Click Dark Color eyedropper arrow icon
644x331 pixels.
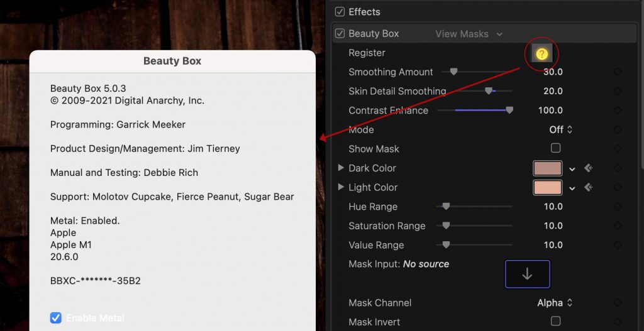click(589, 168)
